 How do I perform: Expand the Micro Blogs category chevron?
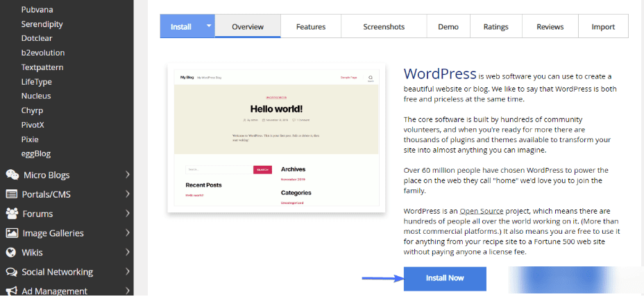coord(127,175)
